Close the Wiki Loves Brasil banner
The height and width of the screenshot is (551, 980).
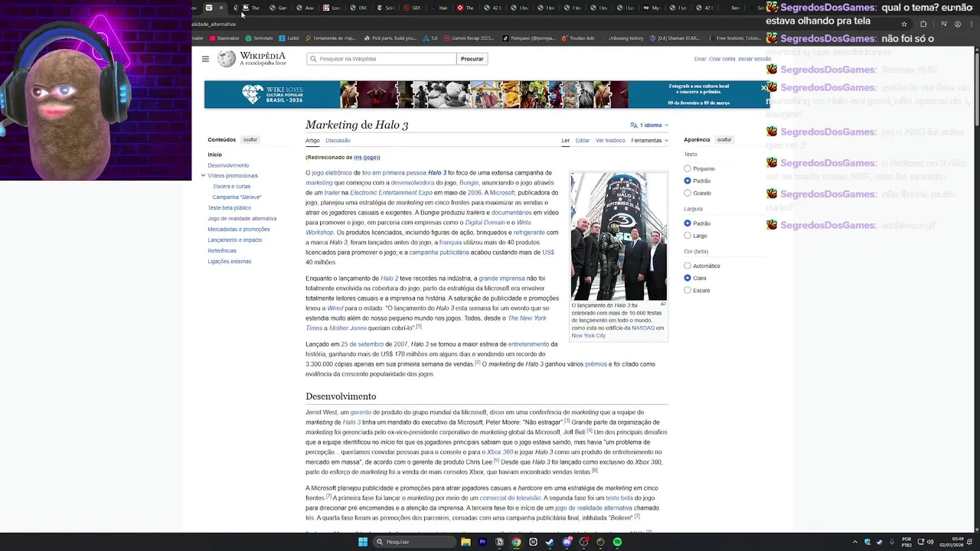point(763,88)
